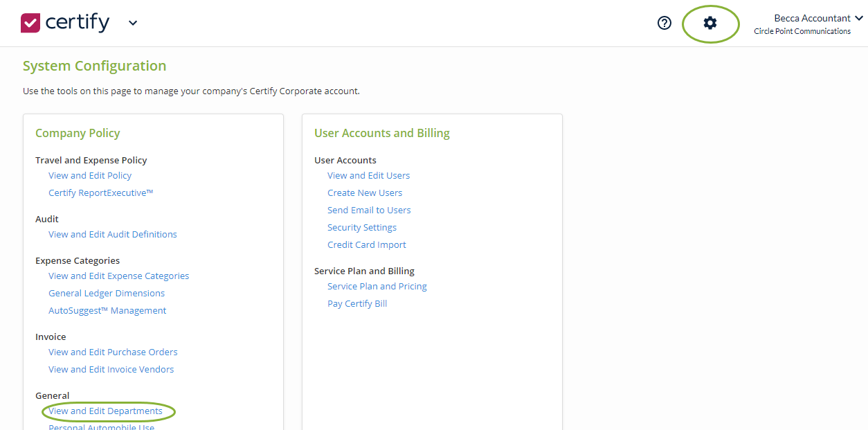Viewport: 868px width, 430px height.
Task: Open View and Edit Invoice Vendors
Action: coord(111,369)
